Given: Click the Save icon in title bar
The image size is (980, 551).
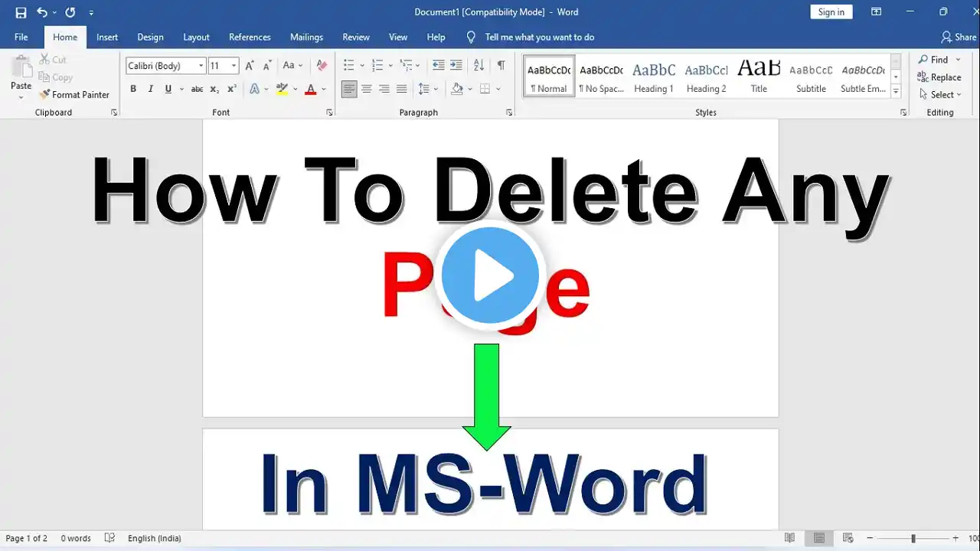Looking at the screenshot, I should (21, 12).
